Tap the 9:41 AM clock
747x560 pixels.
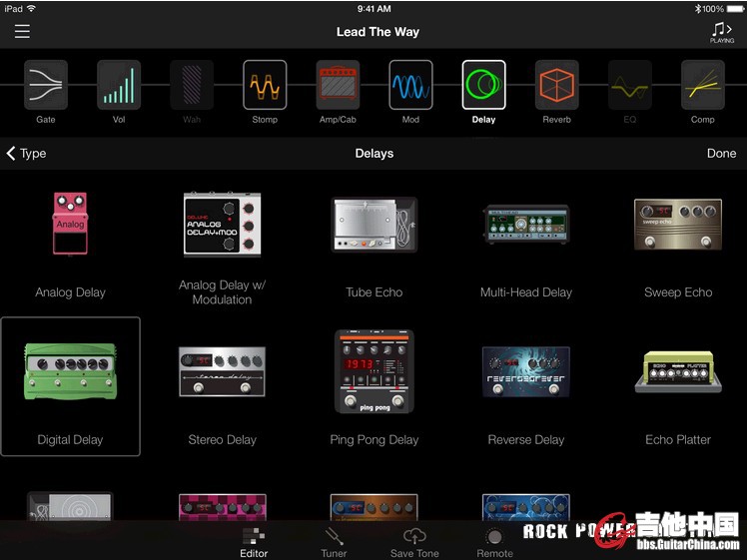[x=373, y=9]
